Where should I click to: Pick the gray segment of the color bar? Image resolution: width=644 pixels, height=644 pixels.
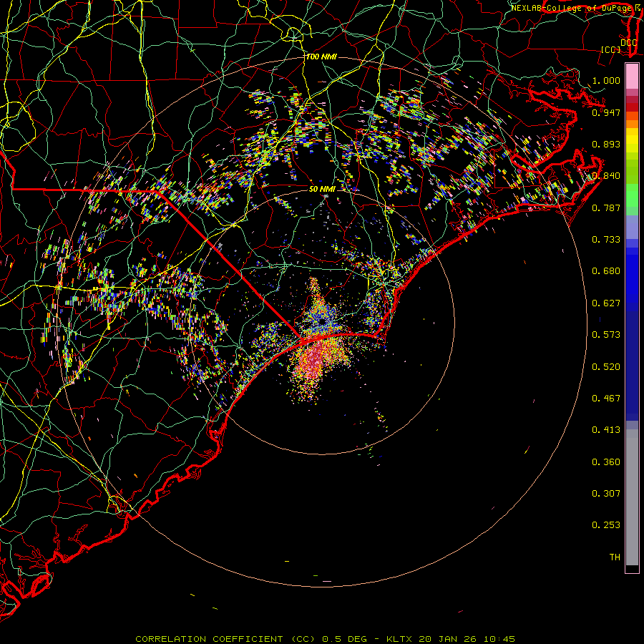coord(632,497)
